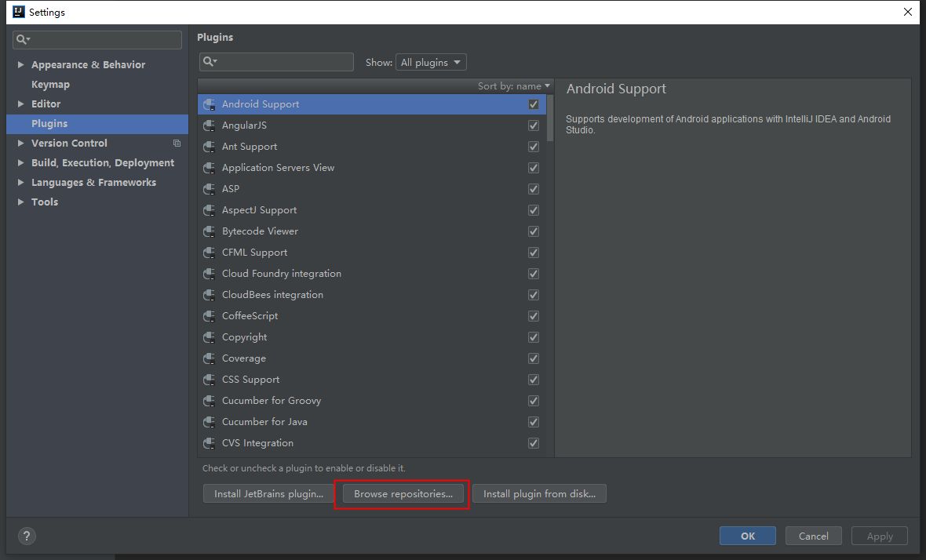This screenshot has width=926, height=560.
Task: Disable the AspectJ Support checkbox
Action: (534, 211)
